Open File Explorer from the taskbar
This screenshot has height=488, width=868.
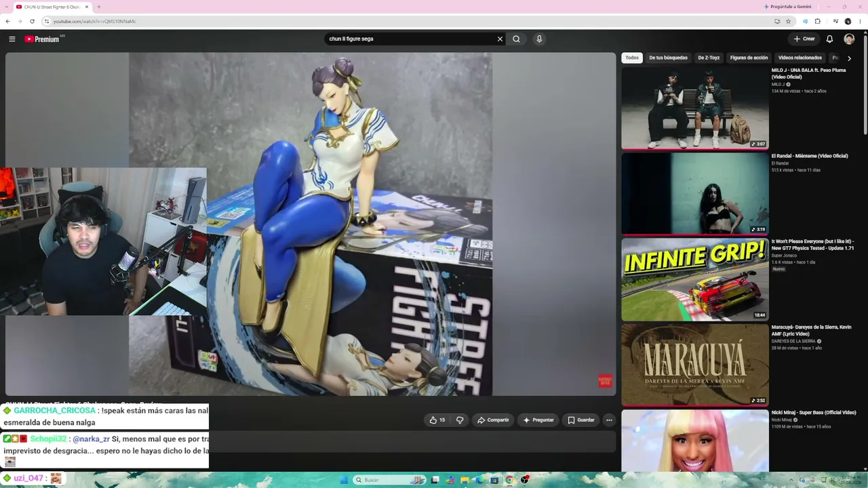click(x=465, y=480)
